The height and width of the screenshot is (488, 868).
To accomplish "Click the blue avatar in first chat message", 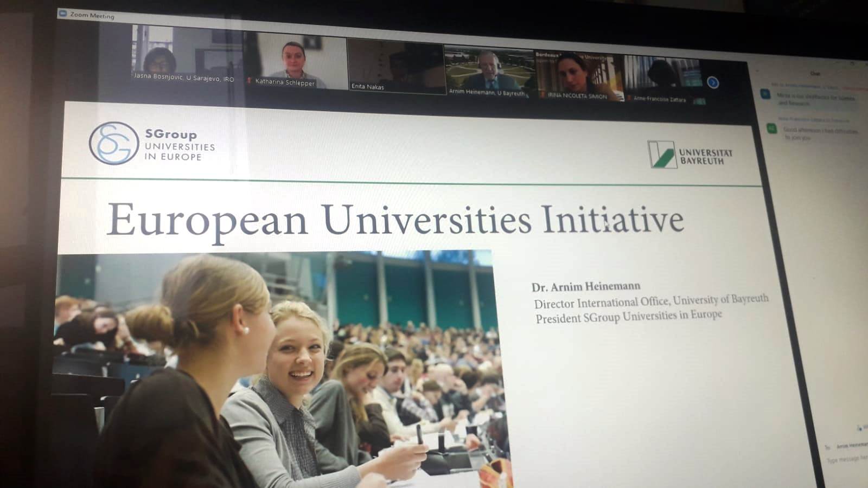I will coord(765,94).
